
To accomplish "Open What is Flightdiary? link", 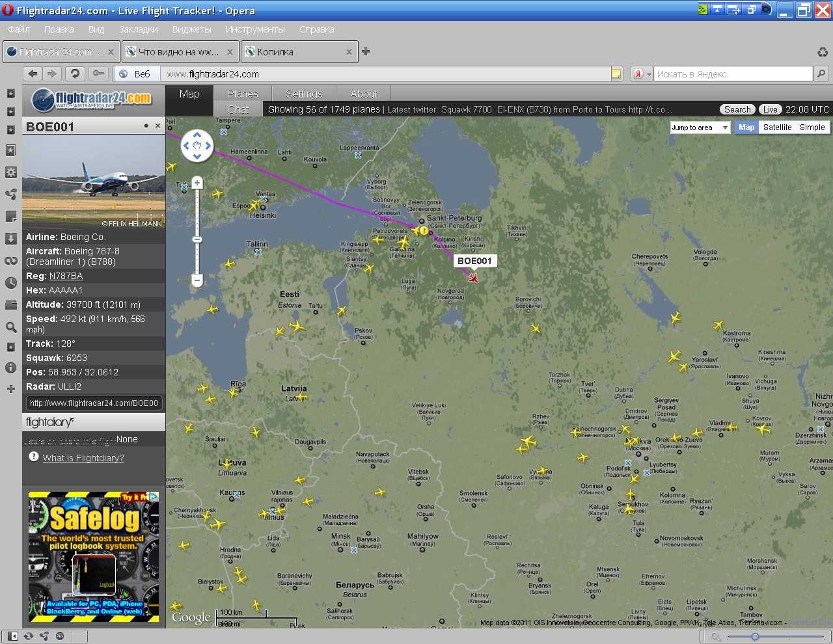I will point(83,458).
